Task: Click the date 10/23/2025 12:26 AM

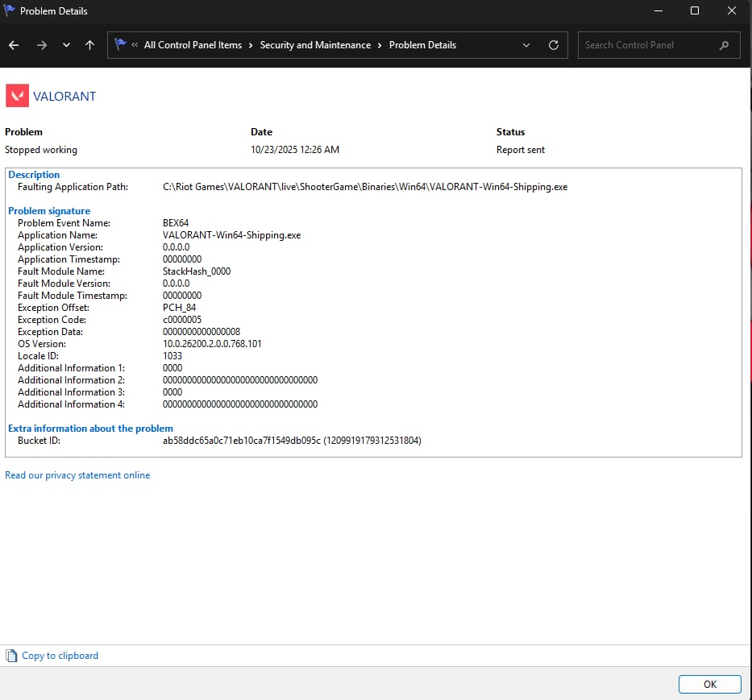Action: [x=295, y=150]
